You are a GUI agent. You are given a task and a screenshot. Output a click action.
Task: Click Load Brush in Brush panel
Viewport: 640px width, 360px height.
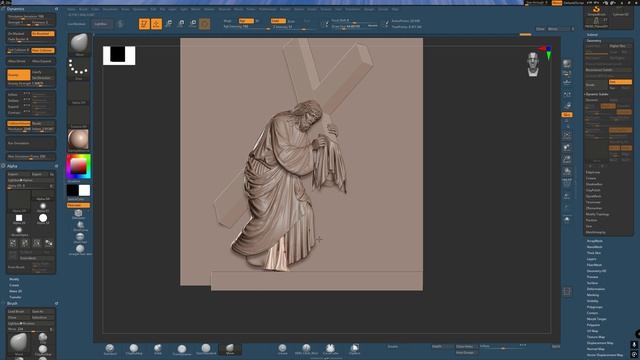point(19,311)
